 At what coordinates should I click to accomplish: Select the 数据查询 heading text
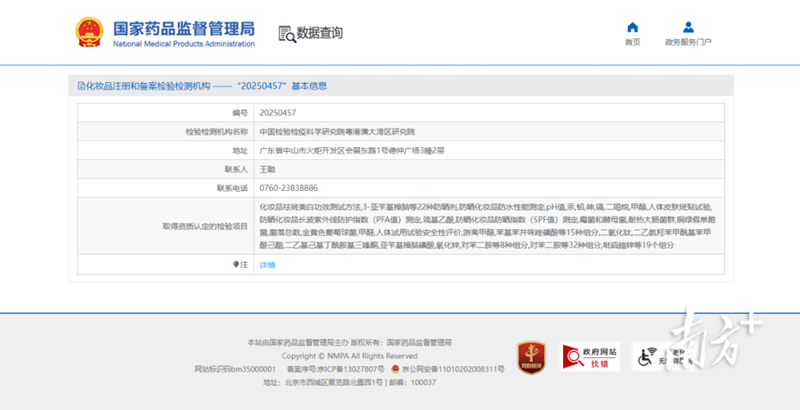click(320, 33)
